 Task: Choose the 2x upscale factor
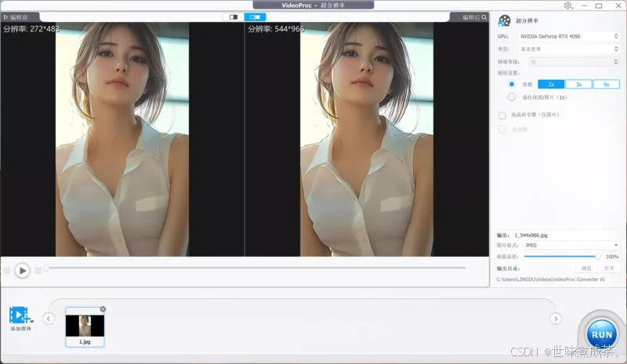pos(551,85)
